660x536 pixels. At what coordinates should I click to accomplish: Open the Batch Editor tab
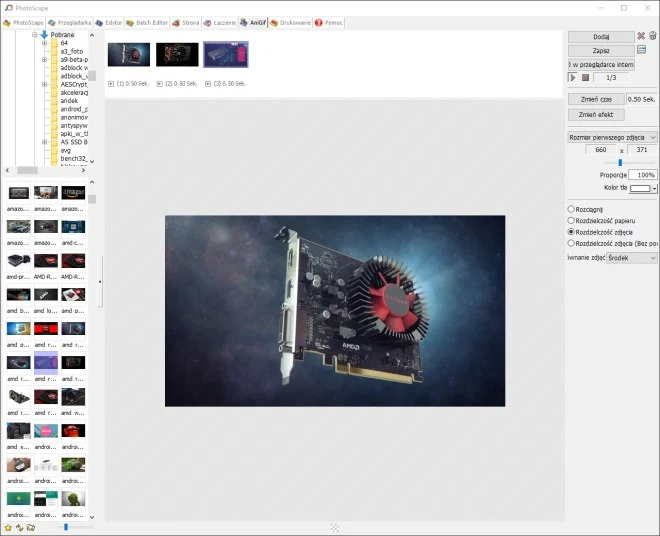click(x=148, y=22)
